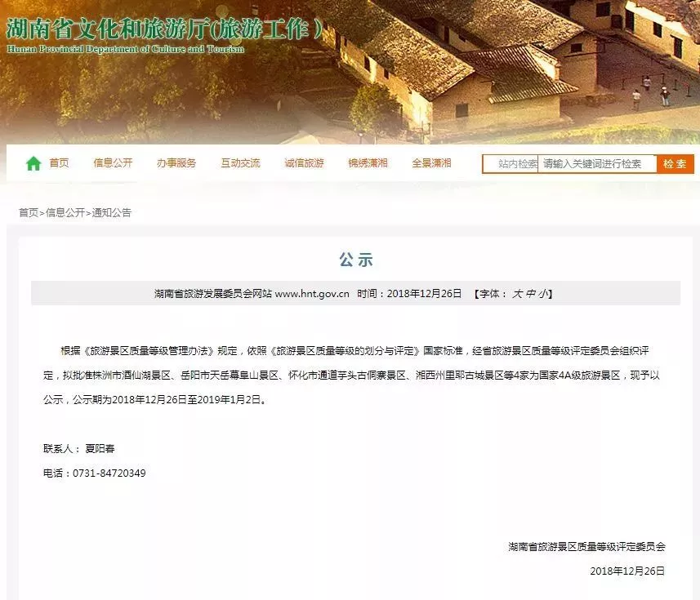Open the 首页 navigation item

[x=59, y=163]
